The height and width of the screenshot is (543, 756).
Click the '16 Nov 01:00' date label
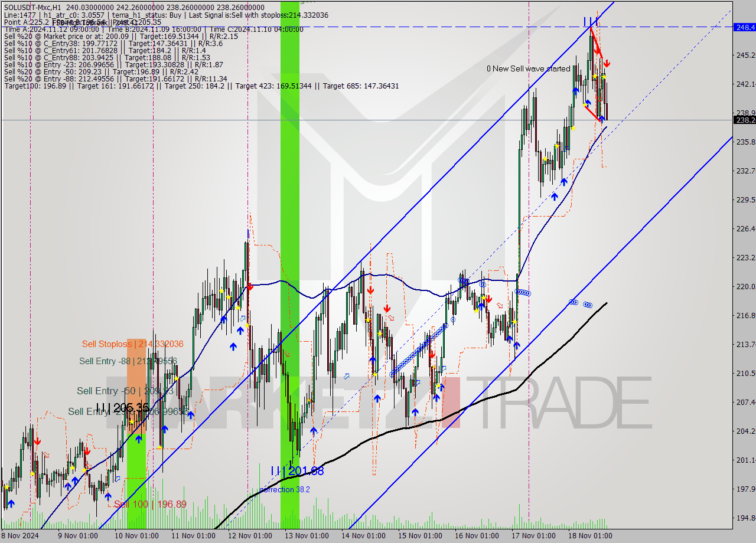tap(477, 536)
